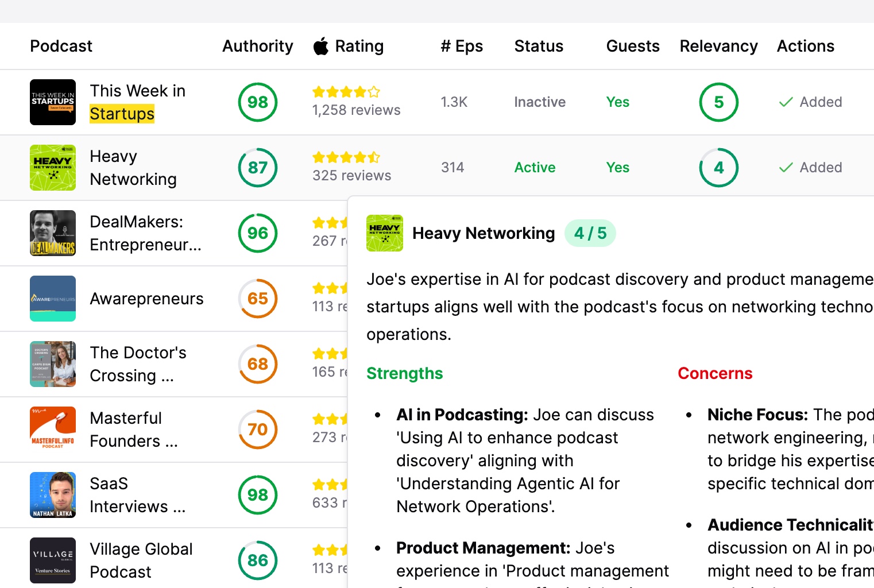This screenshot has height=588, width=874.
Task: Open DealMakers podcast artwork
Action: click(53, 233)
